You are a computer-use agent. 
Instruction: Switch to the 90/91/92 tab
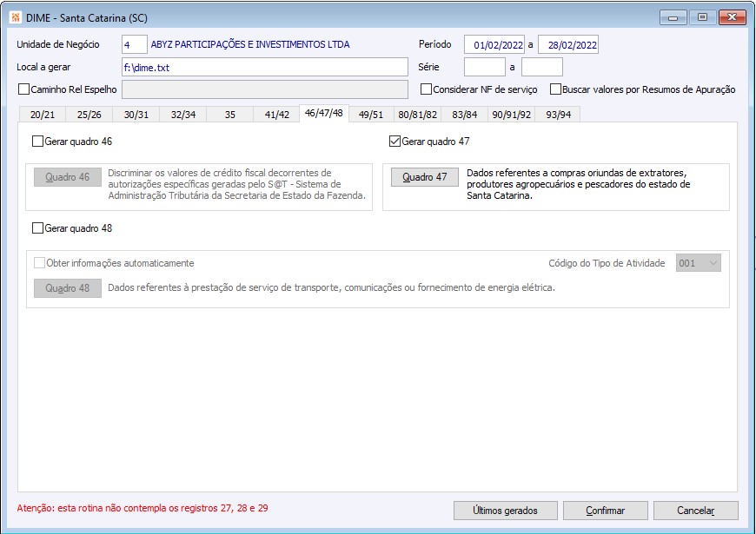(x=511, y=115)
